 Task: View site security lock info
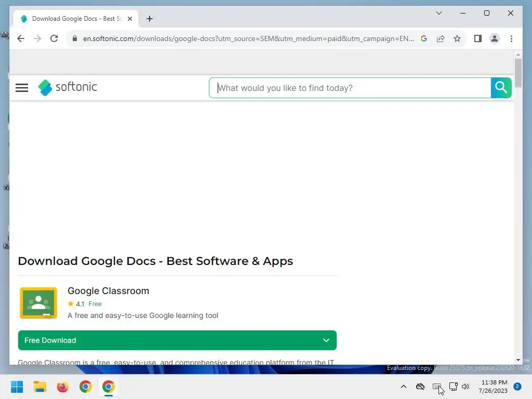point(75,38)
